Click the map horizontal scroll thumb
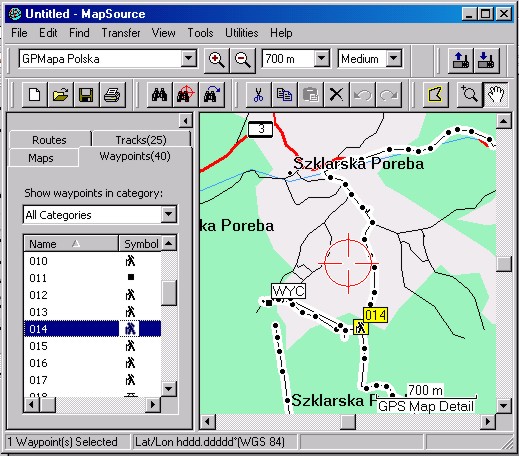519x456 pixels. pos(348,422)
